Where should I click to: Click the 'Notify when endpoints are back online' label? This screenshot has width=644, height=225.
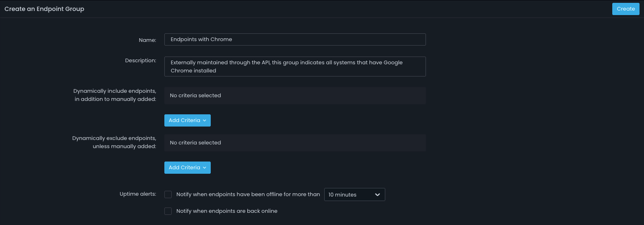click(x=227, y=211)
